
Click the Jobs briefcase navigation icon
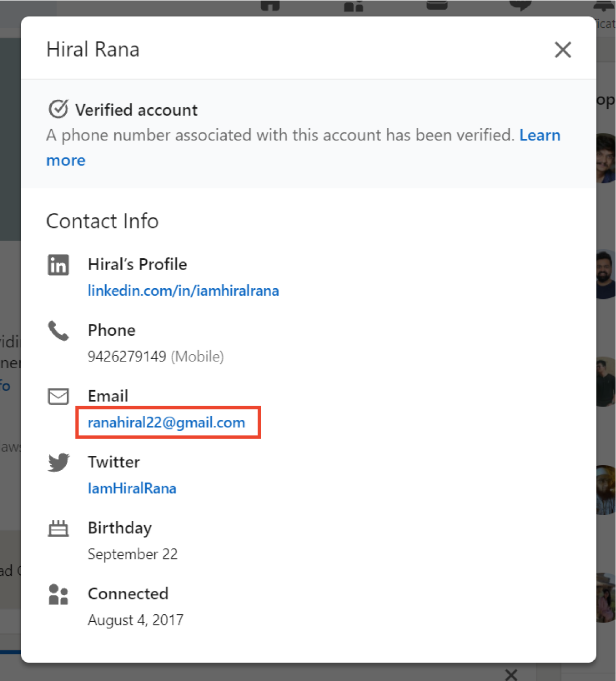[x=437, y=4]
